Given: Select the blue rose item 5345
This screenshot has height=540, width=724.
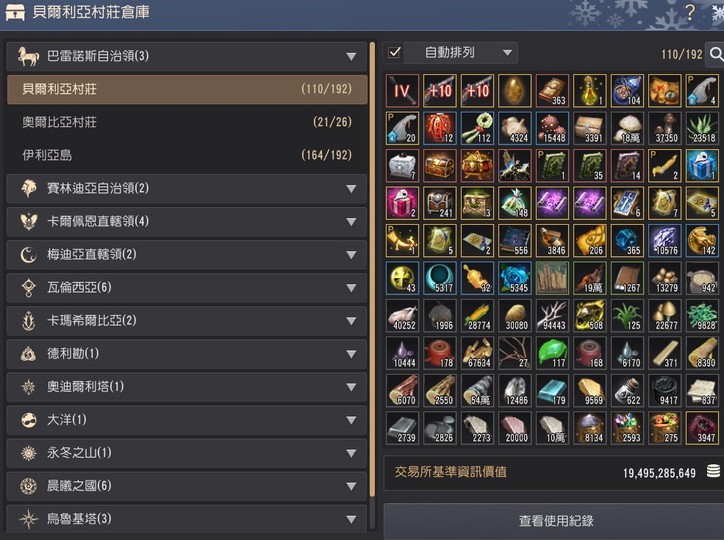Looking at the screenshot, I should click(515, 278).
